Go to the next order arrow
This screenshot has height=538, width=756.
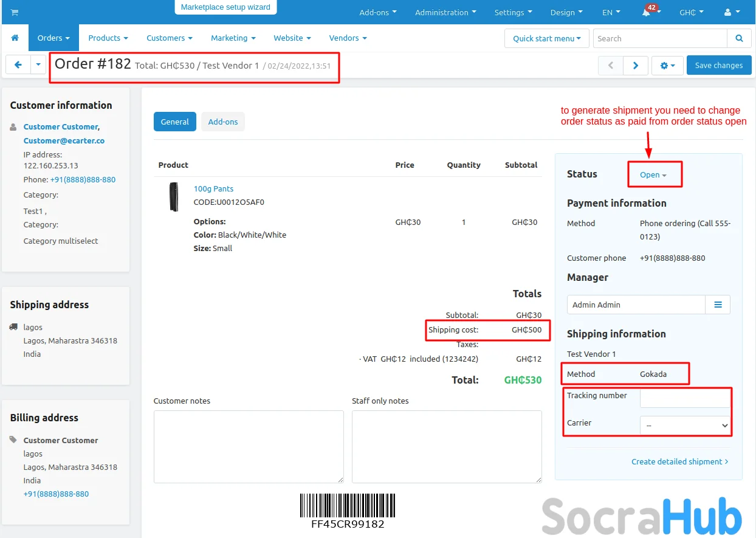tap(635, 65)
